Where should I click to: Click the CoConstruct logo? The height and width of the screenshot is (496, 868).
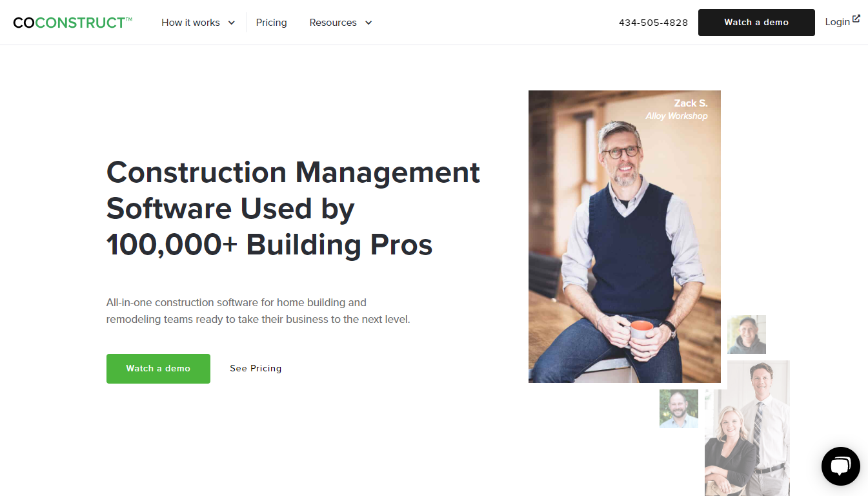pos(72,23)
